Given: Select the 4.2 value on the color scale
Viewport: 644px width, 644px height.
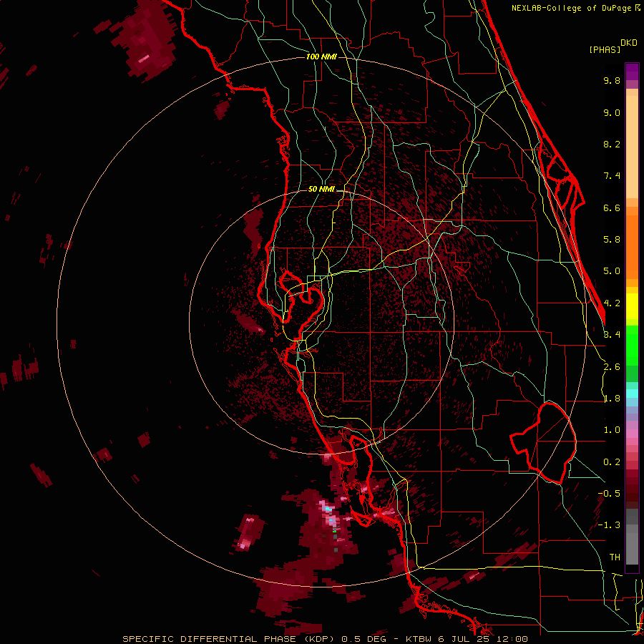Looking at the screenshot, I should coord(612,303).
